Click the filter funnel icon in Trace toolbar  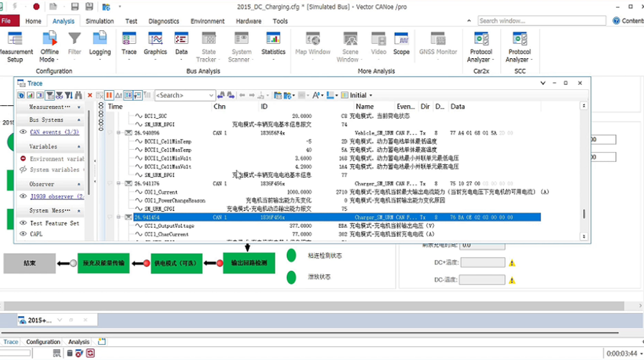pyautogui.click(x=68, y=95)
